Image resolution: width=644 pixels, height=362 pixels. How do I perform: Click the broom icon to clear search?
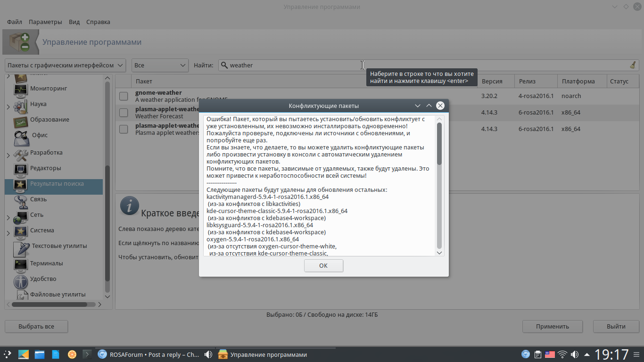pos(633,65)
